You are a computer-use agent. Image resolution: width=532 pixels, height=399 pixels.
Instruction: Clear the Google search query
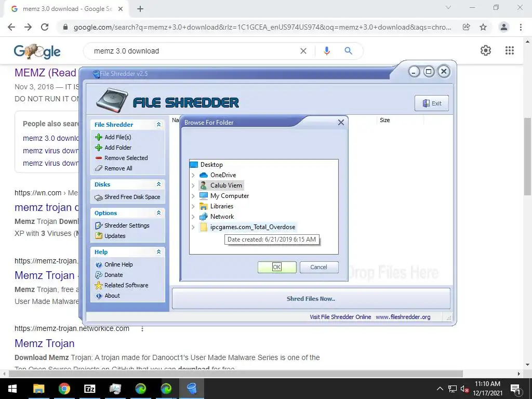pyautogui.click(x=303, y=51)
